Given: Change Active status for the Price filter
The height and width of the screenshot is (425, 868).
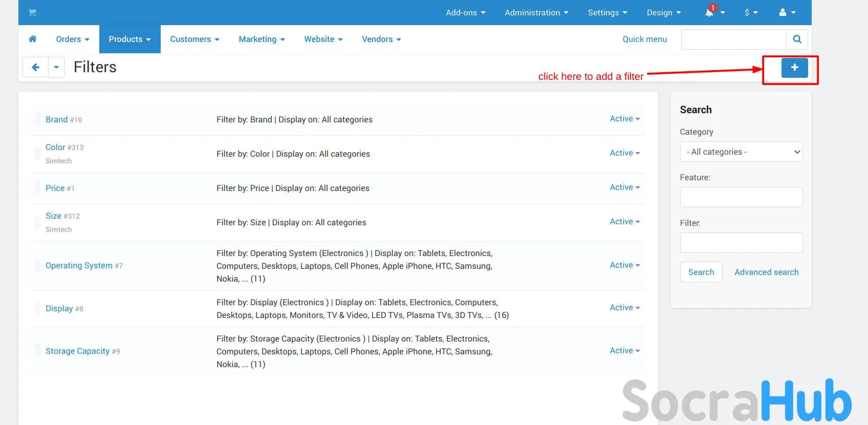Looking at the screenshot, I should pyautogui.click(x=624, y=187).
